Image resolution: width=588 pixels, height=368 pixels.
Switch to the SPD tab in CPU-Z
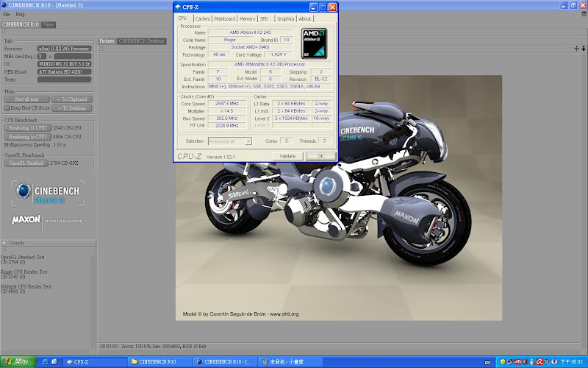point(265,19)
